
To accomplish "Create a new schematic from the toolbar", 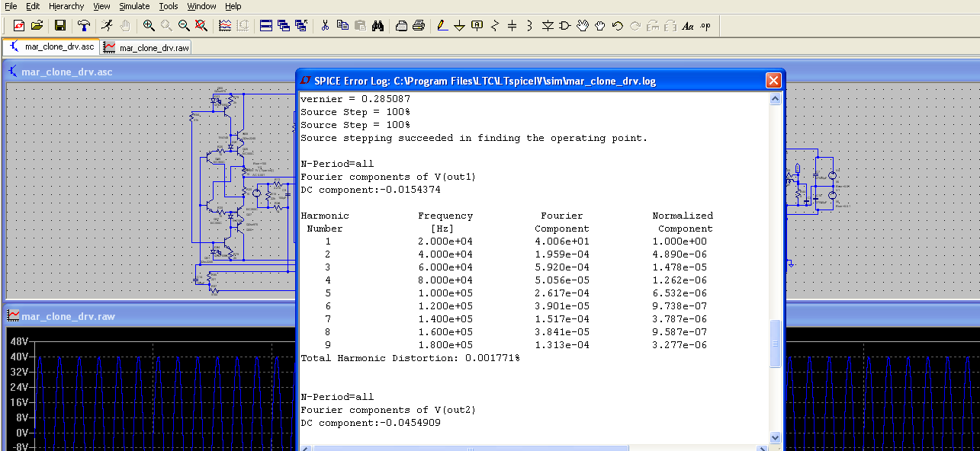I will click(x=20, y=25).
